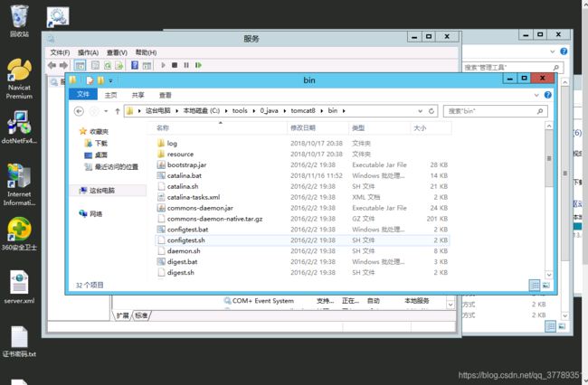Open Internet Information Services shortcut

point(19,185)
